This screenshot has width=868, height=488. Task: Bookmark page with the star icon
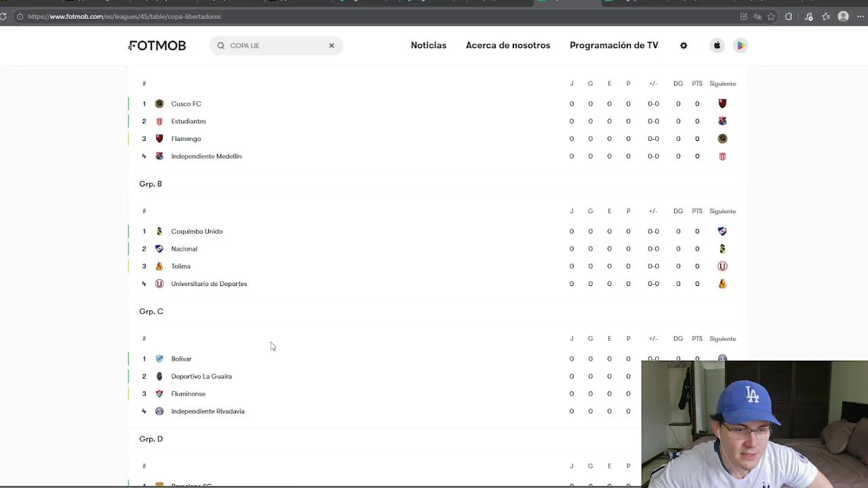coord(771,16)
